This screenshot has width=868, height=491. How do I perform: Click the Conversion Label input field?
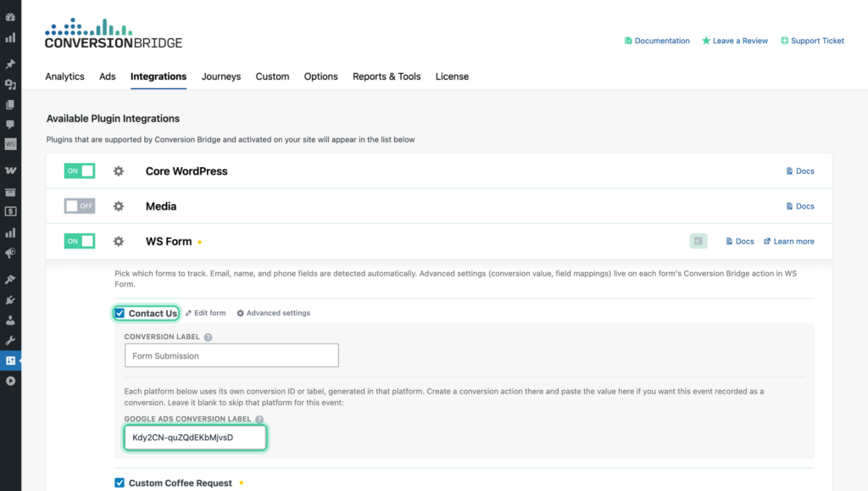pos(231,355)
